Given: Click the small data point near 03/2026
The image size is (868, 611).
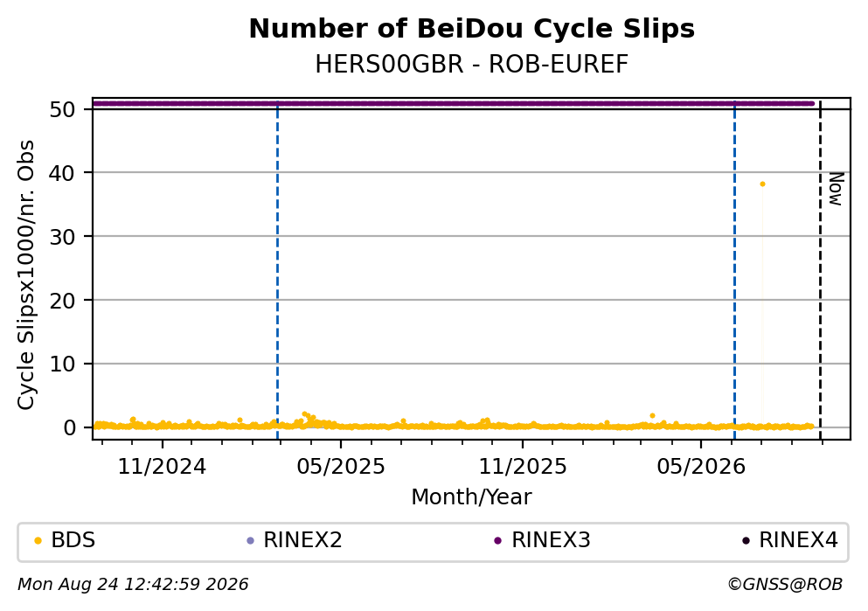Looking at the screenshot, I should tap(652, 415).
